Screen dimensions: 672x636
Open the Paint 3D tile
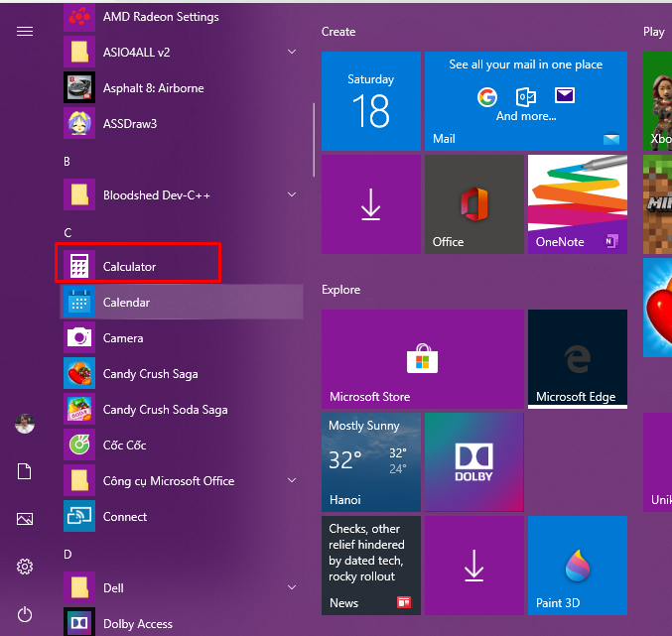578,566
